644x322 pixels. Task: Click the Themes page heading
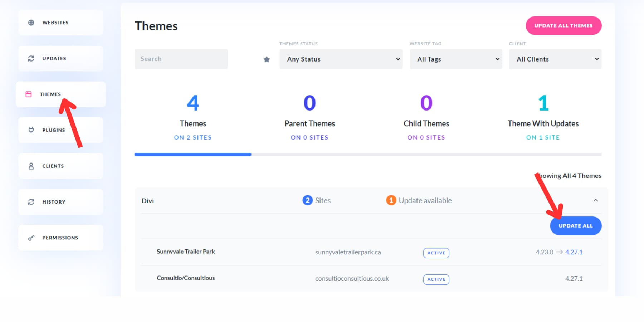pyautogui.click(x=156, y=26)
